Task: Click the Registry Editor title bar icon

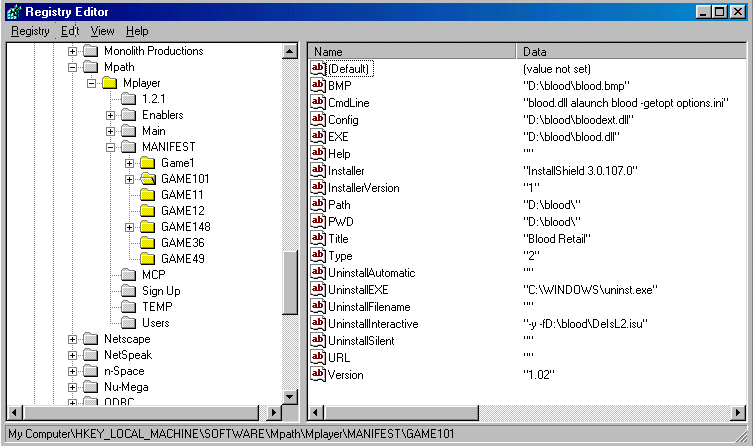Action: click(14, 12)
